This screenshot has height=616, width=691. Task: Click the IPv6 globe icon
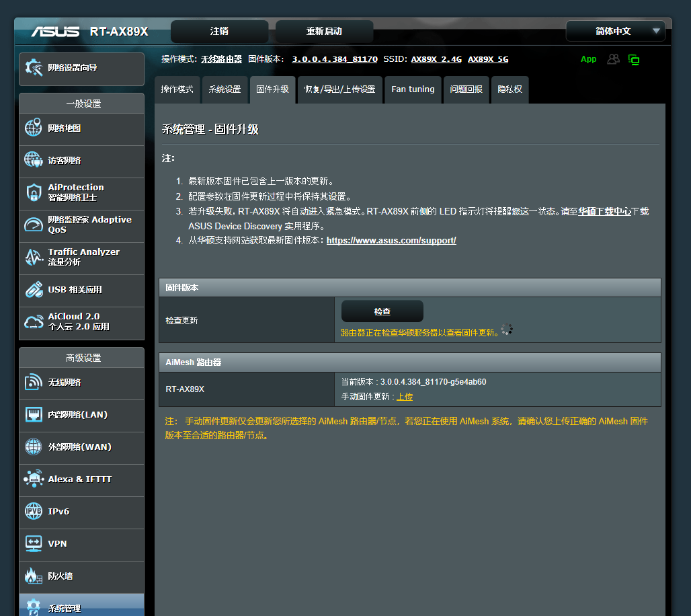pyautogui.click(x=34, y=511)
